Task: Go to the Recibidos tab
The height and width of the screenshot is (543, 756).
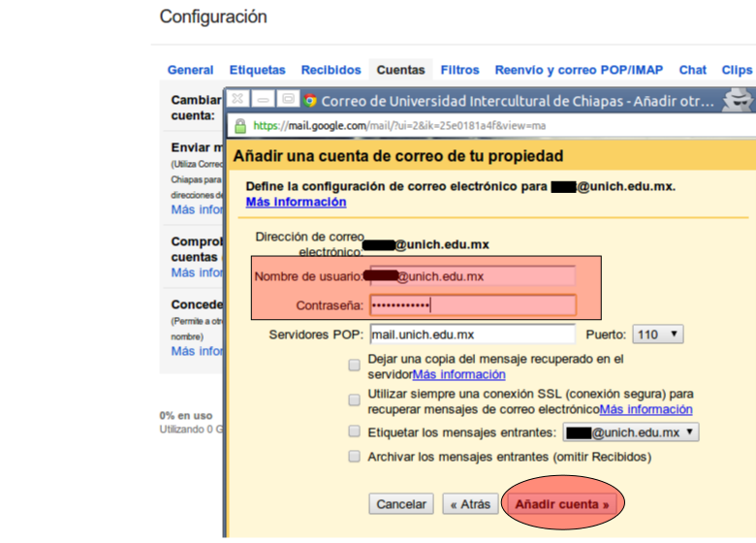Action: (x=331, y=70)
